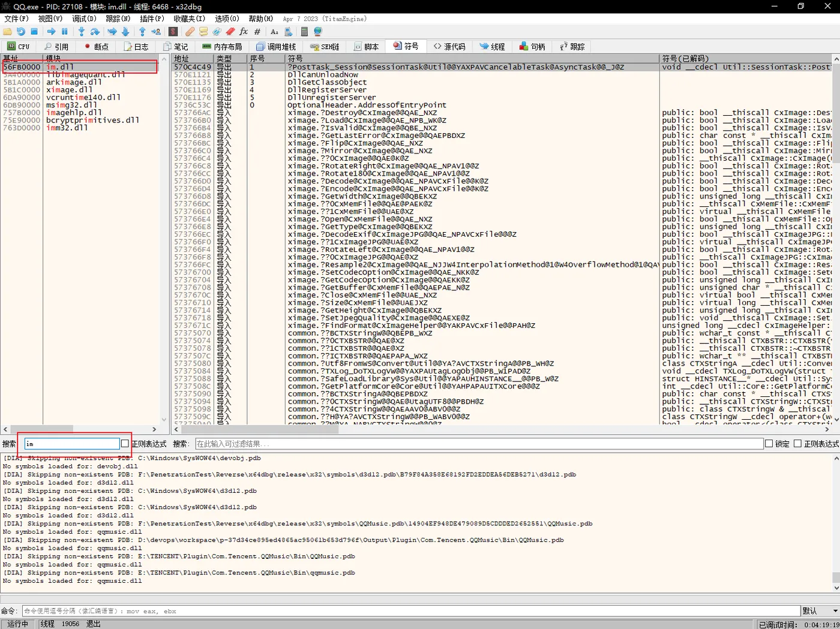
Task: Click the hash (#) toolbar icon
Action: tap(257, 31)
